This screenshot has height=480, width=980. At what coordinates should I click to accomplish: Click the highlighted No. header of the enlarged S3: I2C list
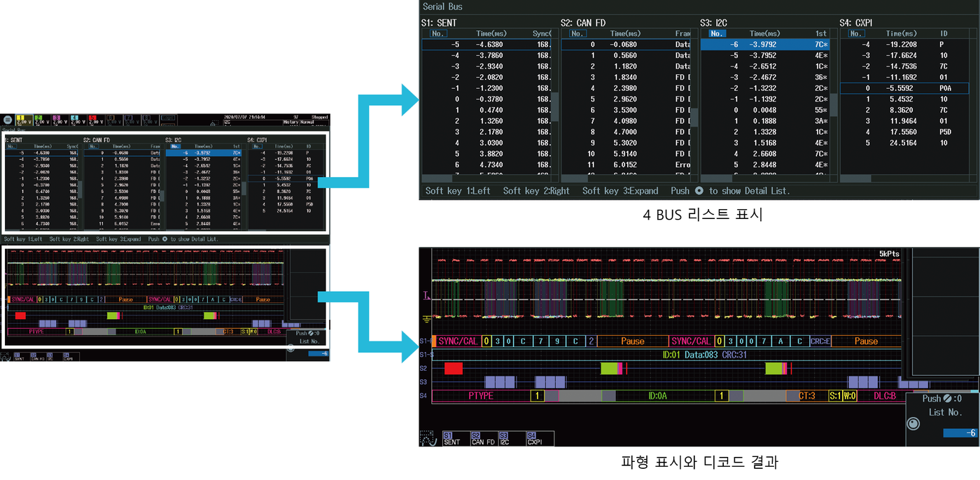[x=717, y=33]
